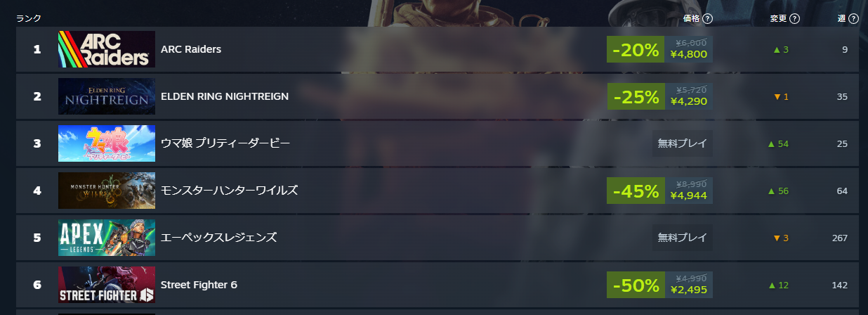Click the Street Fighter 6 thumbnail

107,285
